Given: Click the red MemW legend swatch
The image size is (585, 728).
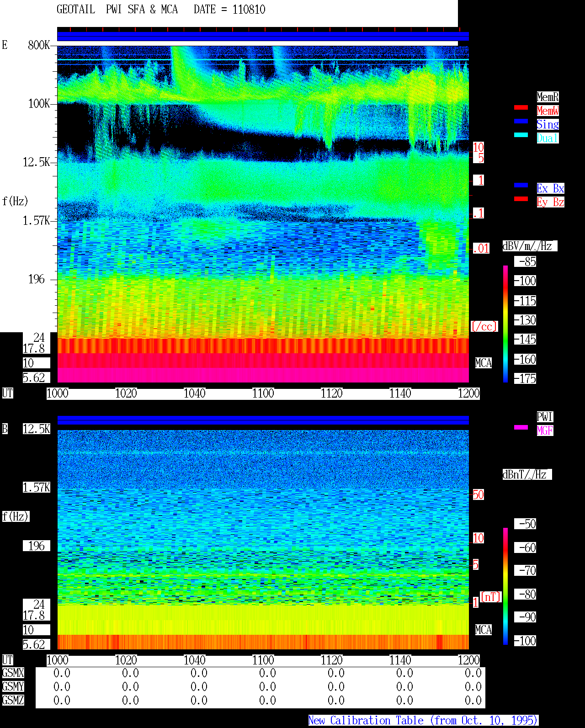Looking at the screenshot, I should (x=521, y=107).
